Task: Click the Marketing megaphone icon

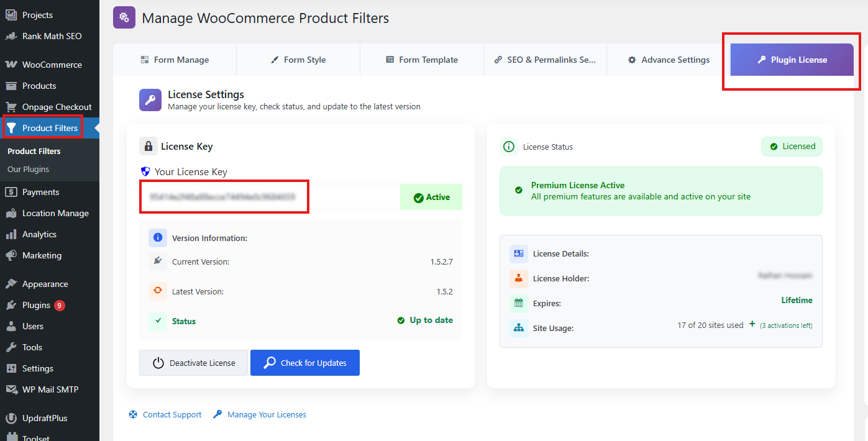Action: [11, 255]
